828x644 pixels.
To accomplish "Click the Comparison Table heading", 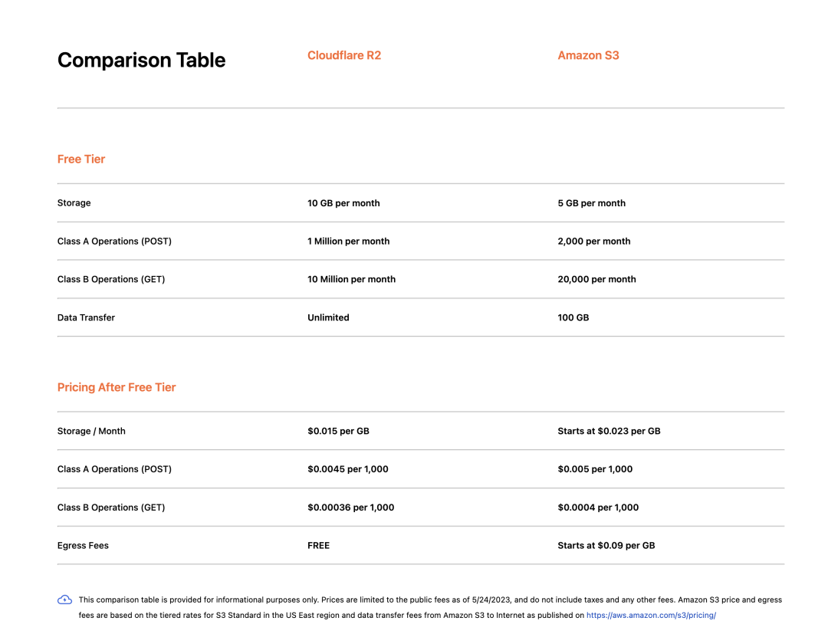I will (x=141, y=60).
